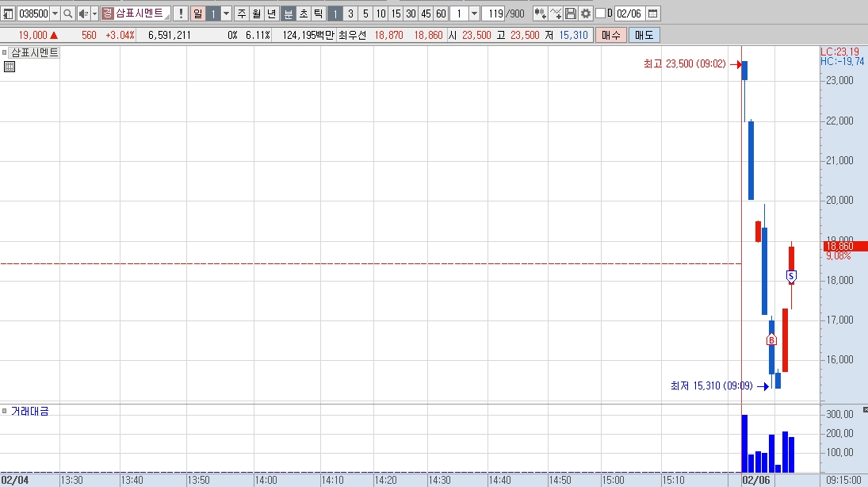
Task: Switch chart to 년 (yearly) period
Action: pos(271,13)
